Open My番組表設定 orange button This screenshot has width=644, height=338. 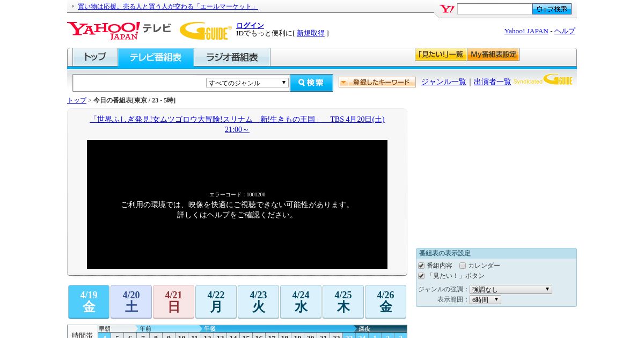tap(493, 55)
